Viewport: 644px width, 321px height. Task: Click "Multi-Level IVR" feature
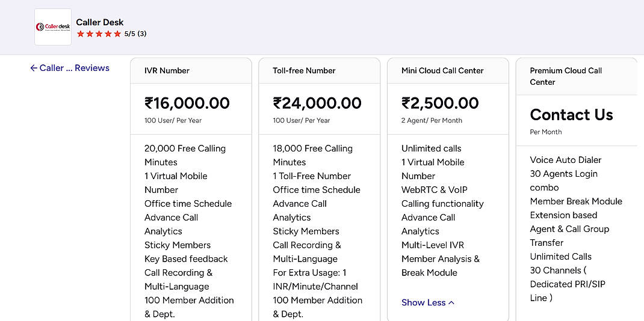[x=433, y=245]
